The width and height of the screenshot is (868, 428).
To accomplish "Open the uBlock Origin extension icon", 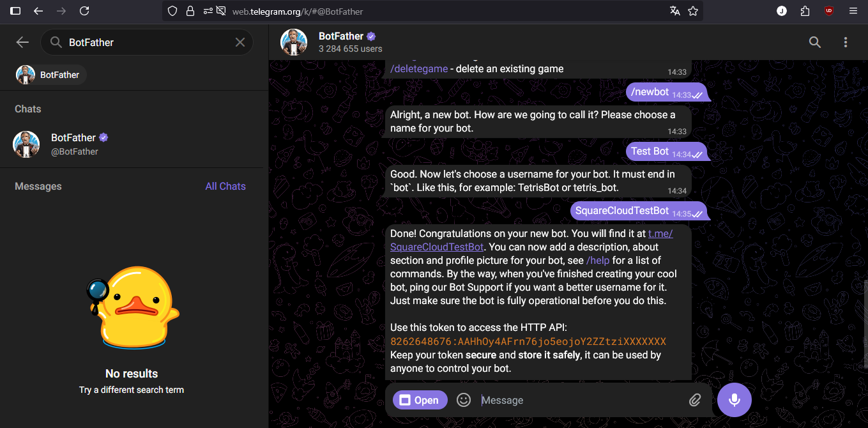I will [829, 11].
